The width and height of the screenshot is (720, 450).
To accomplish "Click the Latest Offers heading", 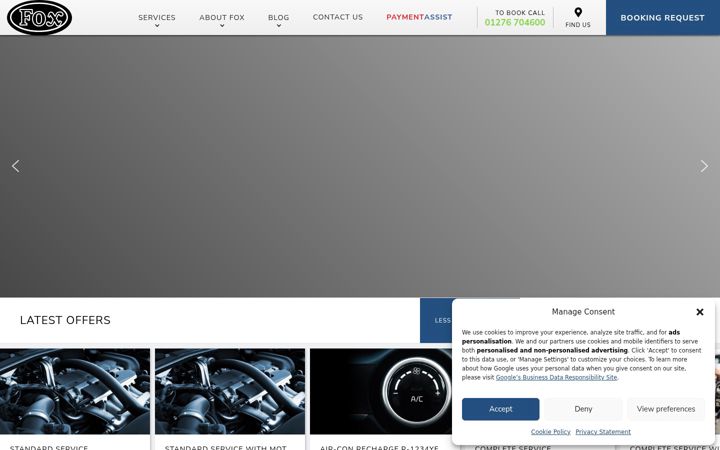I will coord(65,320).
